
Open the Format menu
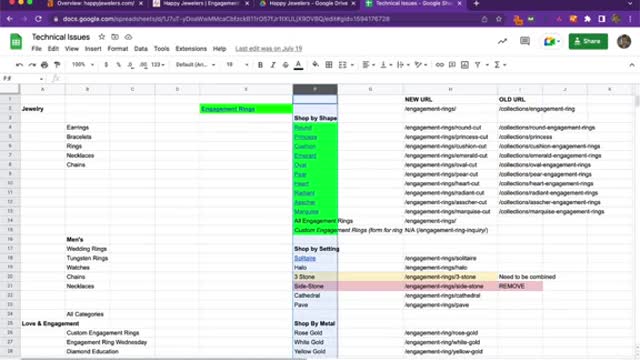(118, 49)
